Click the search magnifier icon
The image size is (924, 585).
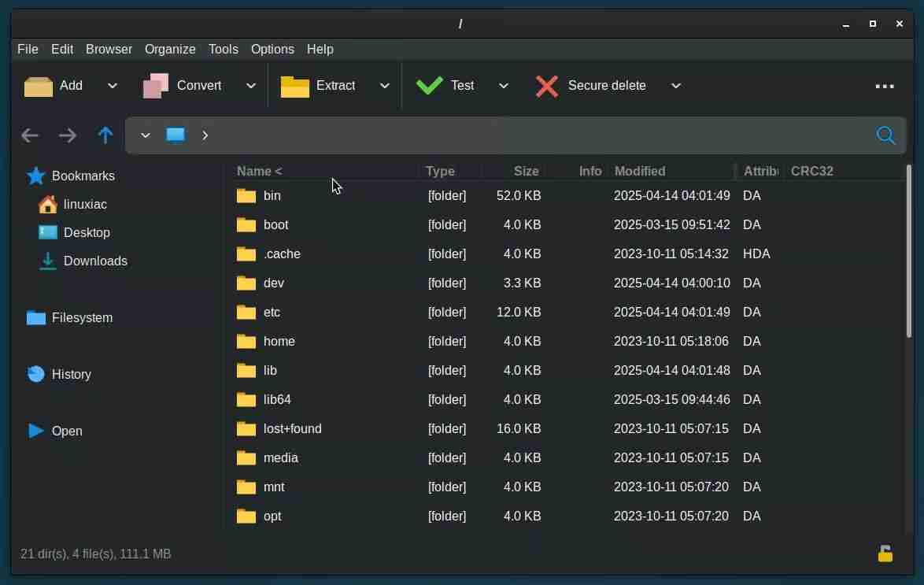coord(885,135)
